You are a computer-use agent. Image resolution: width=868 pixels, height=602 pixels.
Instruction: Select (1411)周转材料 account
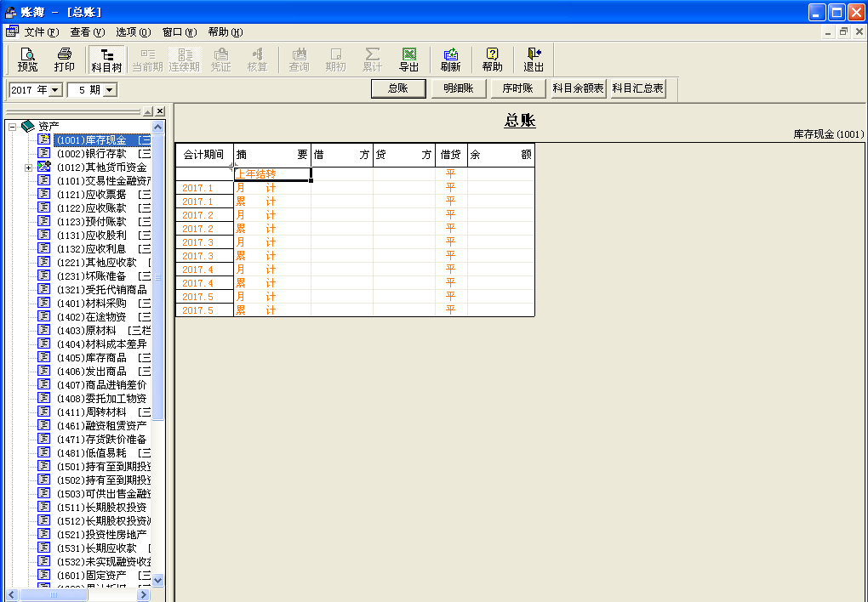[x=103, y=412]
